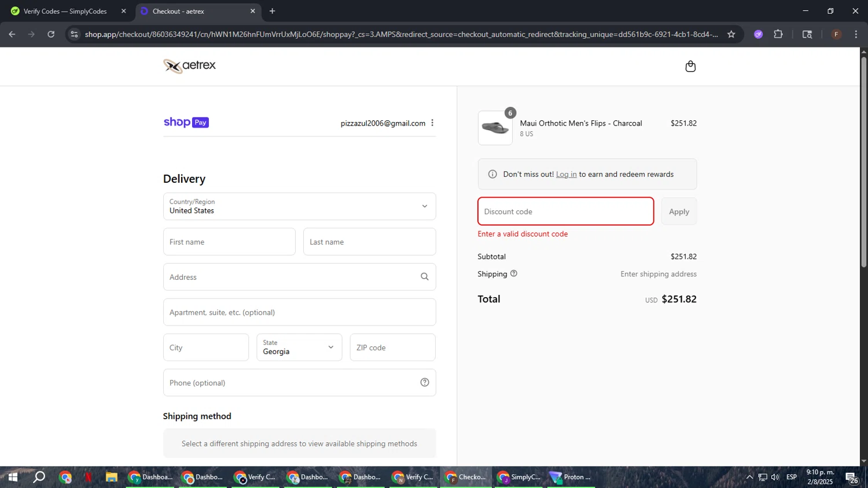
Task: Open Windows taskbar search
Action: [x=39, y=477]
